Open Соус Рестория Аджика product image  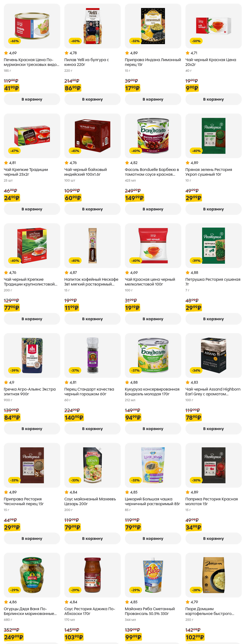click(92, 575)
